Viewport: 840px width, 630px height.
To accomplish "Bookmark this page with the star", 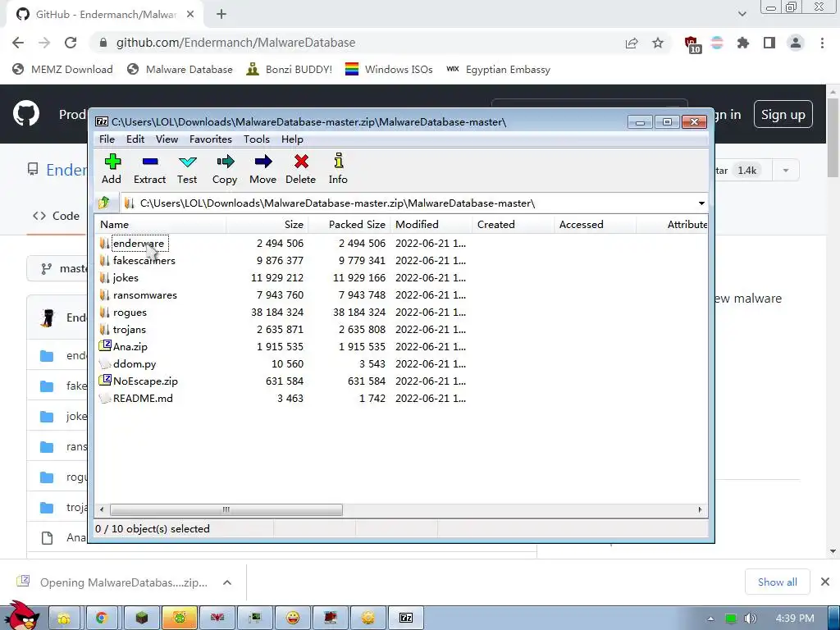I will click(x=658, y=43).
